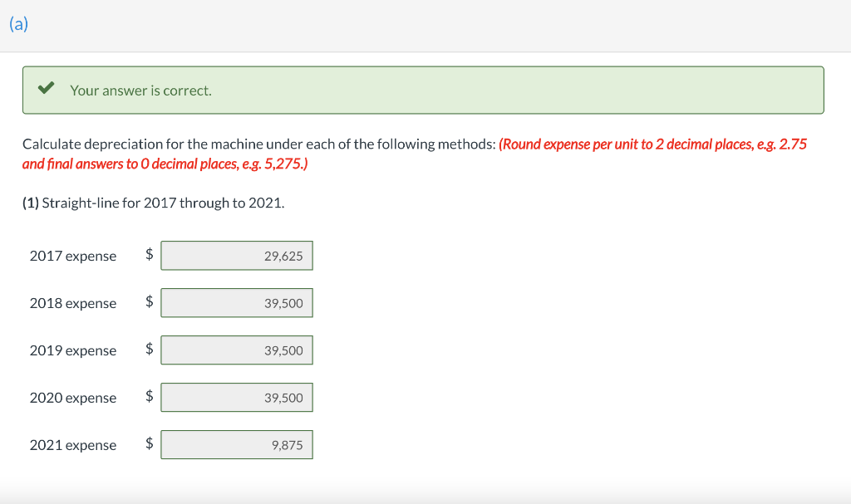Click the 2017 expense row label

[x=72, y=256]
